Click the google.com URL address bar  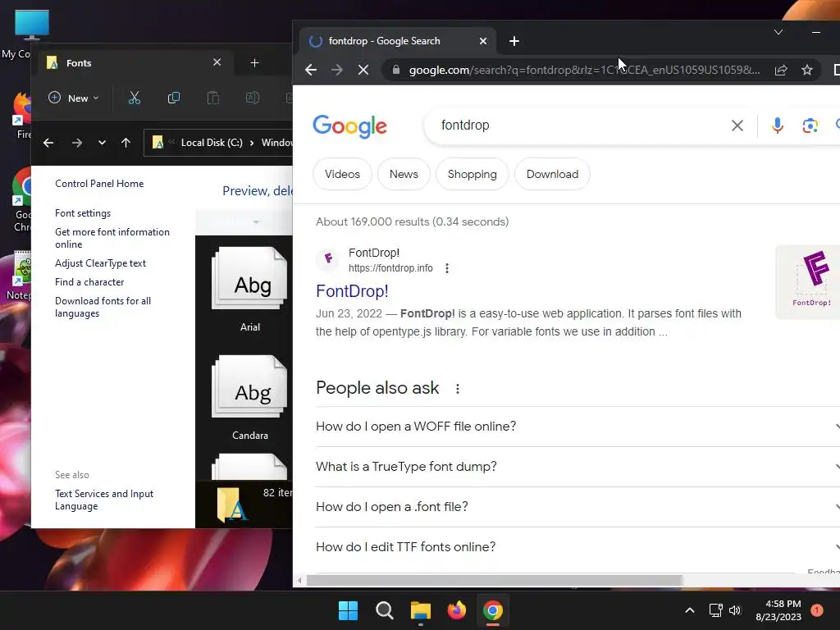click(x=584, y=70)
